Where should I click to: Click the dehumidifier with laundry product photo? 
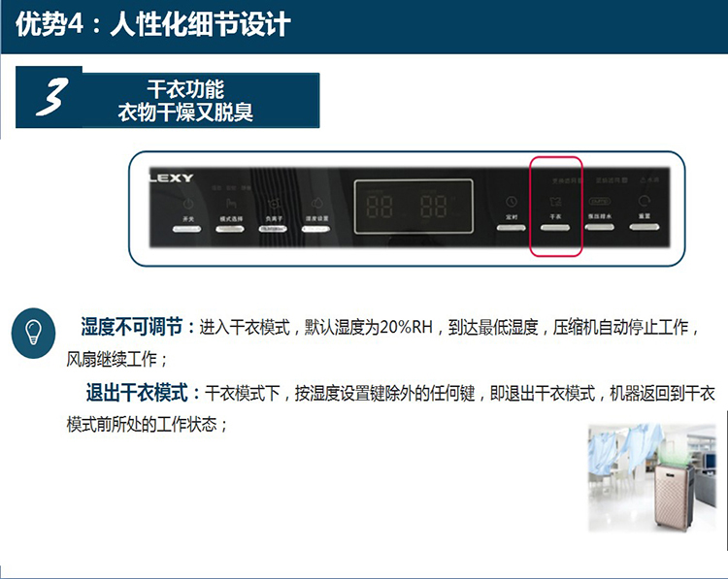point(652,477)
